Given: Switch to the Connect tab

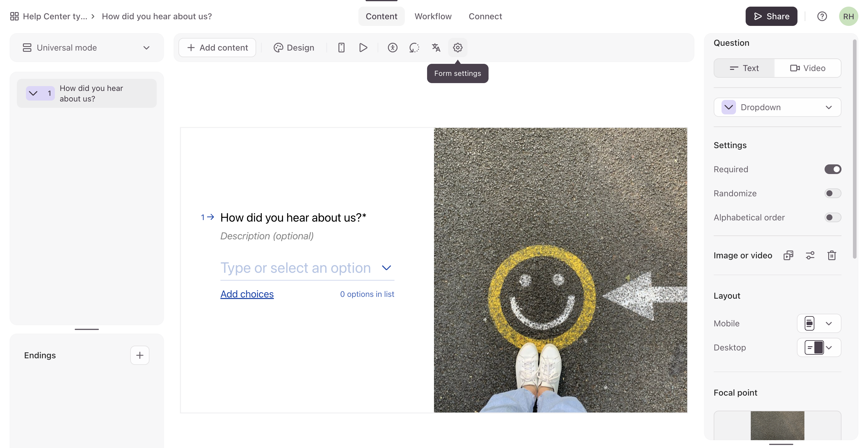Looking at the screenshot, I should coord(485,16).
